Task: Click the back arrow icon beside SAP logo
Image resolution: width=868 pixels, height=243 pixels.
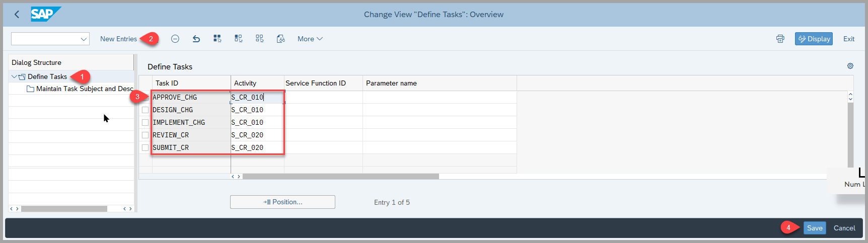Action: pos(17,15)
